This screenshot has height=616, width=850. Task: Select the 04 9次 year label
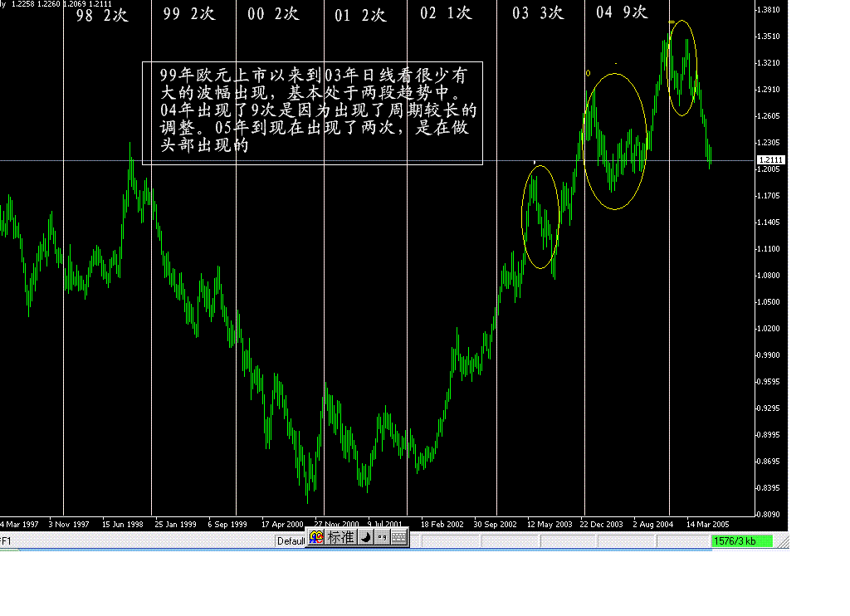pyautogui.click(x=622, y=12)
